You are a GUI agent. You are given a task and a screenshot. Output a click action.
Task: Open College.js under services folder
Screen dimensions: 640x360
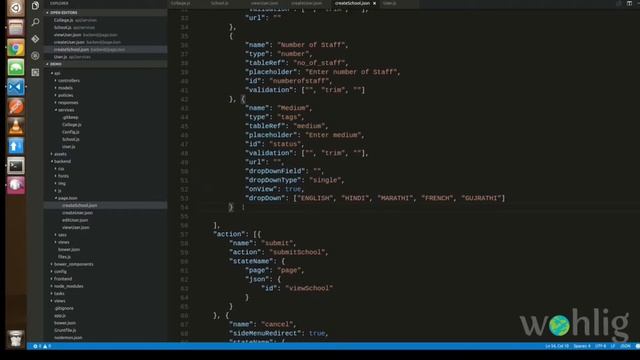pos(71,125)
